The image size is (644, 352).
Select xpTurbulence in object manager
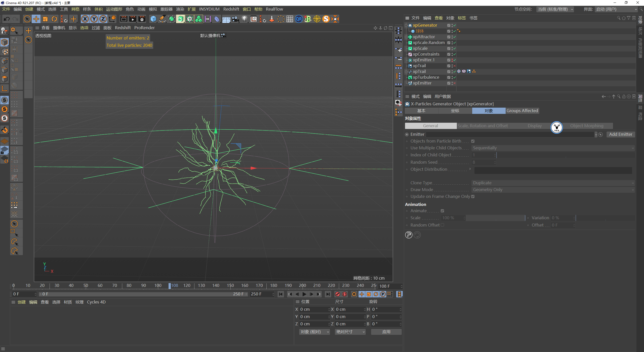426,77
